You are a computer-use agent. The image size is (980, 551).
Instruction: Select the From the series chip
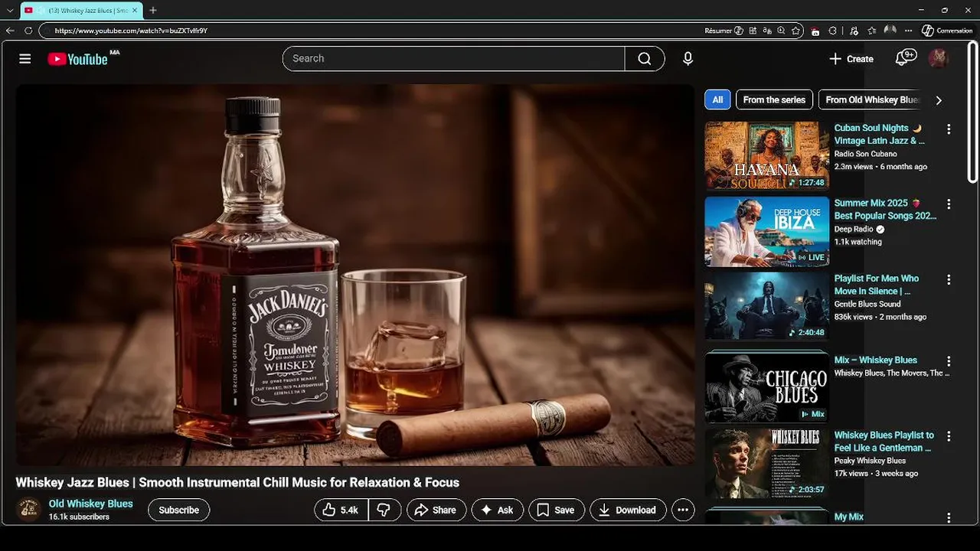(774, 99)
